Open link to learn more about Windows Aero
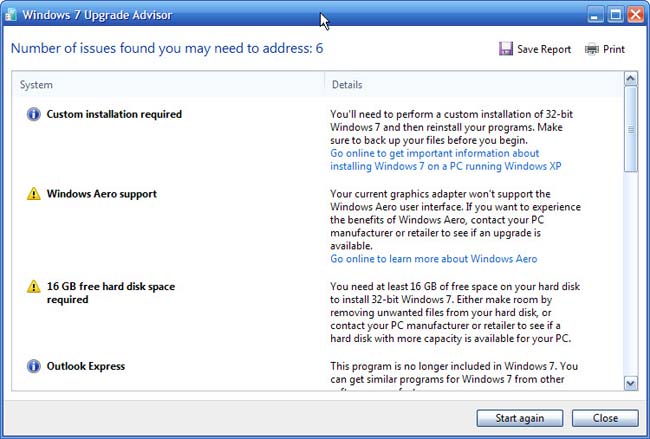This screenshot has width=650, height=439. pyautogui.click(x=434, y=259)
